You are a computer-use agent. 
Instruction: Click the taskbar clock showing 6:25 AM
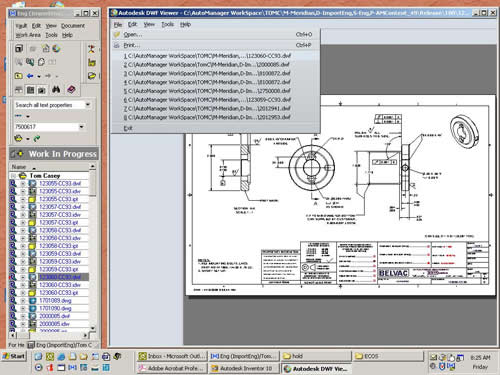pyautogui.click(x=480, y=357)
